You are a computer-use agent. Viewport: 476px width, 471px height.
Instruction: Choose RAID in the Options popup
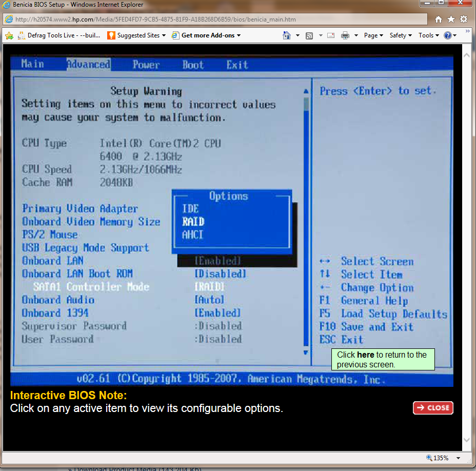pos(193,222)
